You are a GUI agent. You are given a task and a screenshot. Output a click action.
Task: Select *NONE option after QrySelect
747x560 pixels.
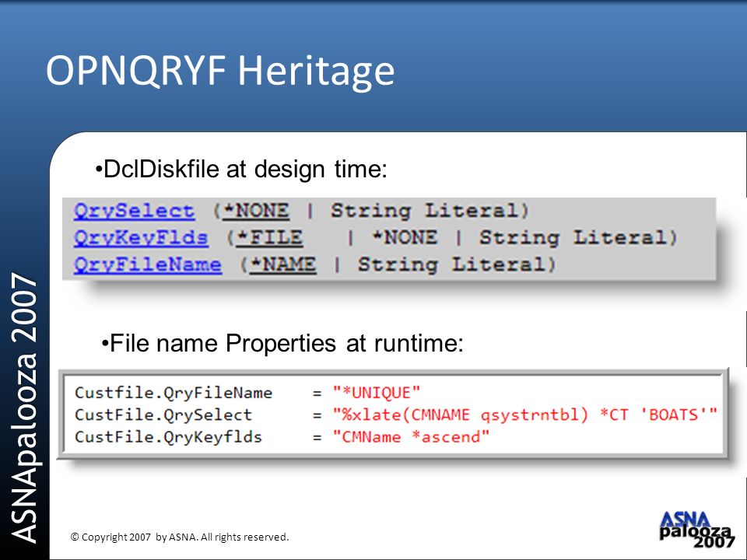click(x=256, y=211)
